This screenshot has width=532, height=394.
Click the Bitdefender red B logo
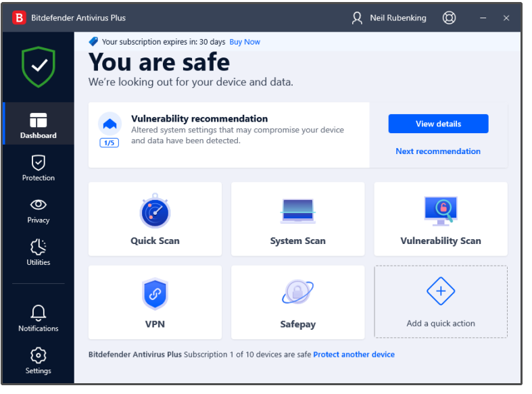point(20,18)
